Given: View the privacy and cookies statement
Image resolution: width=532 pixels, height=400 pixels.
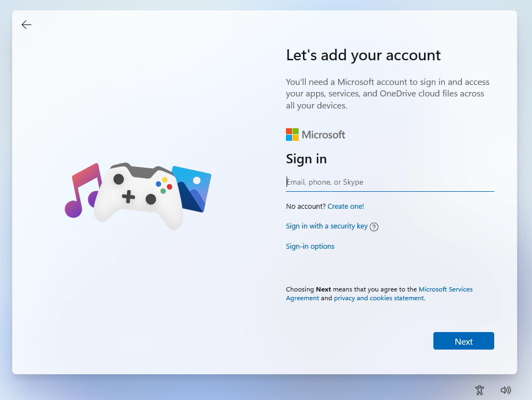Looking at the screenshot, I should (378, 298).
